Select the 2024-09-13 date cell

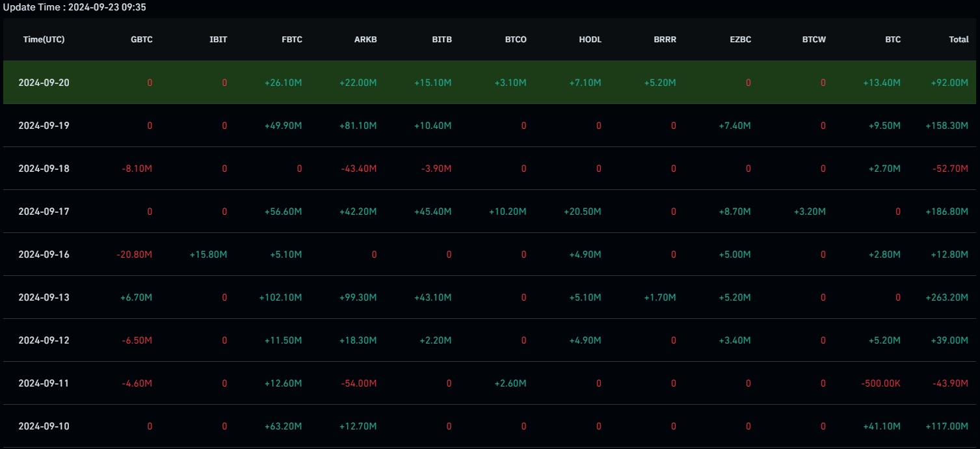tap(44, 297)
